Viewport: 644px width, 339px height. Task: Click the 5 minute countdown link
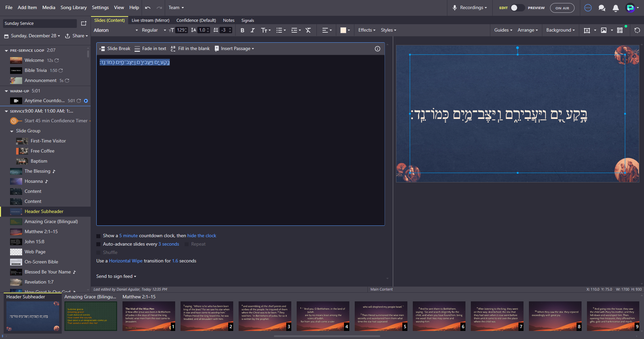click(129, 236)
